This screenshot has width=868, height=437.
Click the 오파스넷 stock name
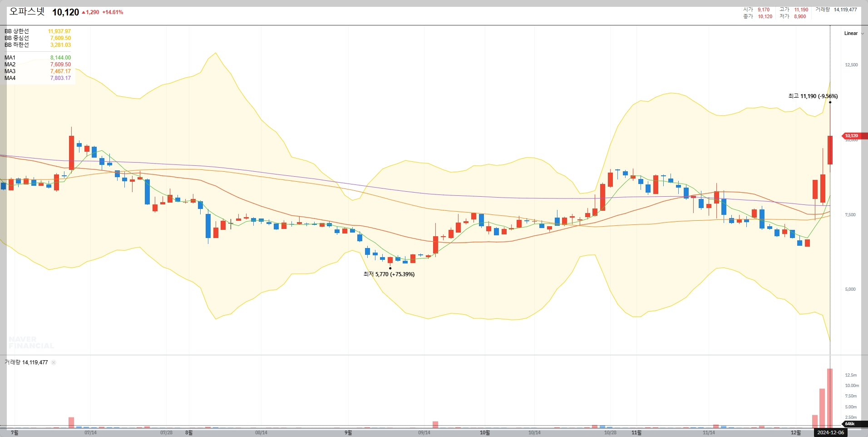click(x=27, y=12)
